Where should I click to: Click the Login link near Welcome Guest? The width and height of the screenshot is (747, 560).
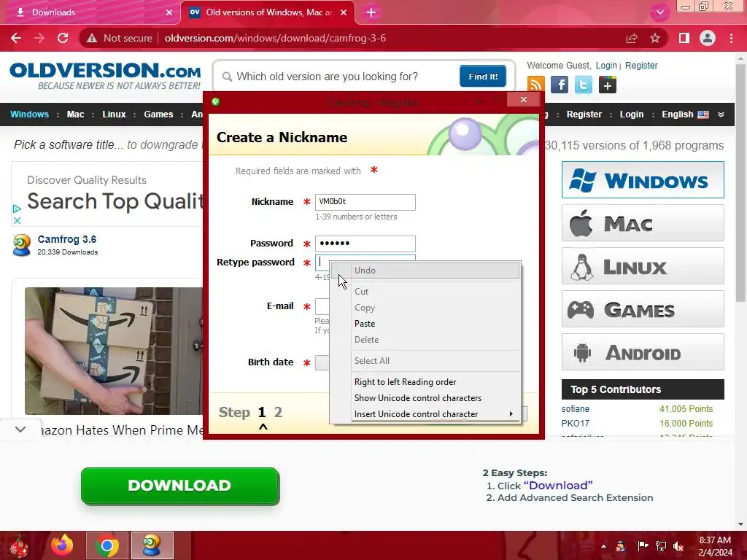pyautogui.click(x=606, y=65)
